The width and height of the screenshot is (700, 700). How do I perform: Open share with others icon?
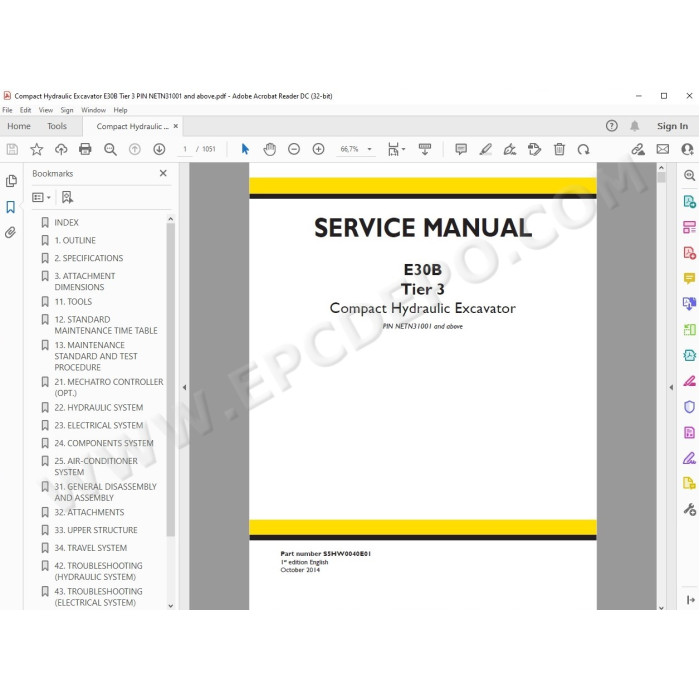pyautogui.click(x=687, y=149)
